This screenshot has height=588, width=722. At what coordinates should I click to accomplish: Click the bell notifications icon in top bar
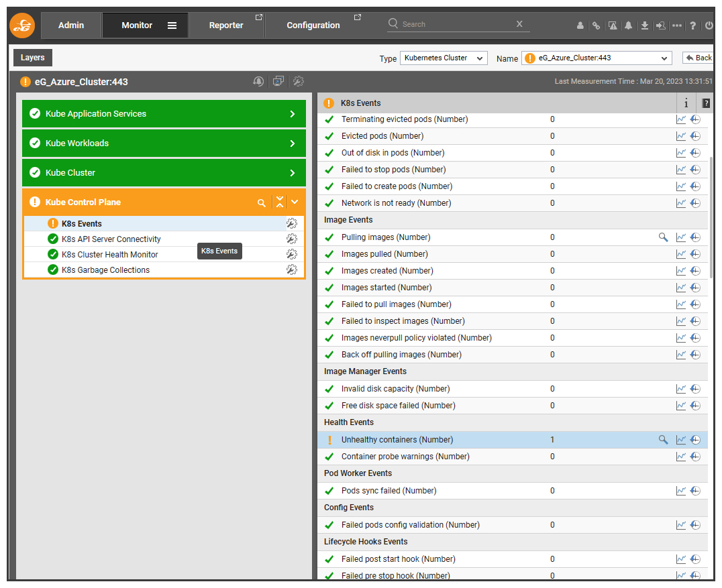coord(628,25)
